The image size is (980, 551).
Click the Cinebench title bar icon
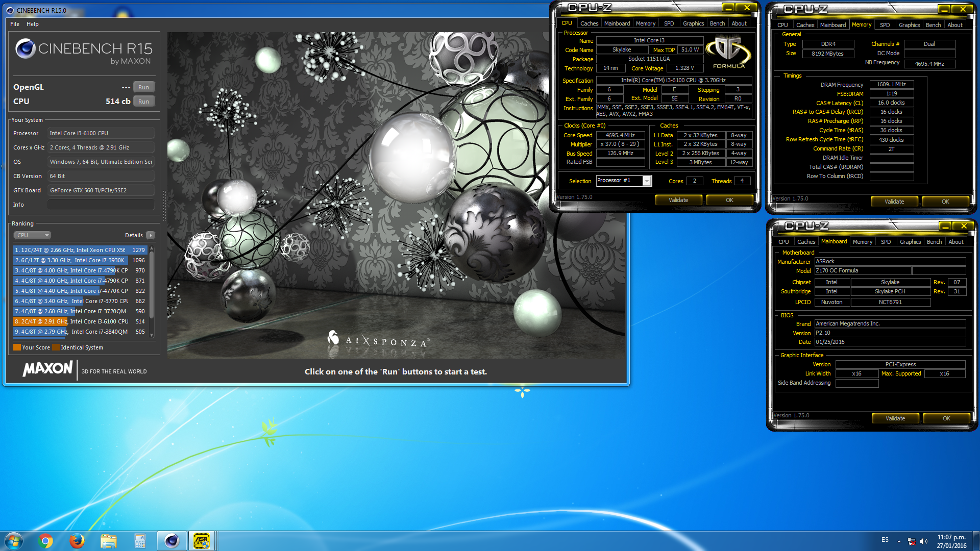pos(10,10)
